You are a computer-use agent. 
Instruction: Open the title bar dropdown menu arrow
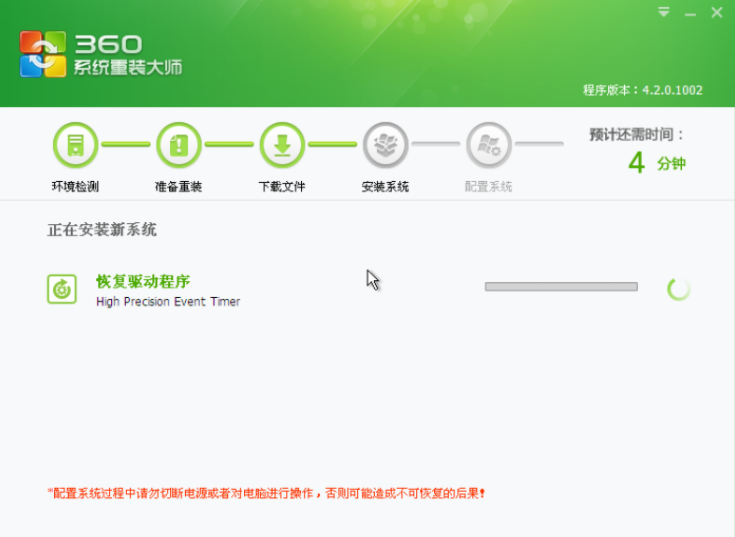click(x=664, y=12)
